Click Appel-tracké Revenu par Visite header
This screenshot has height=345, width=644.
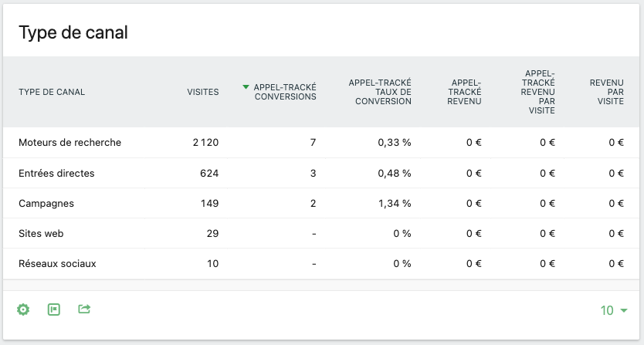click(537, 92)
